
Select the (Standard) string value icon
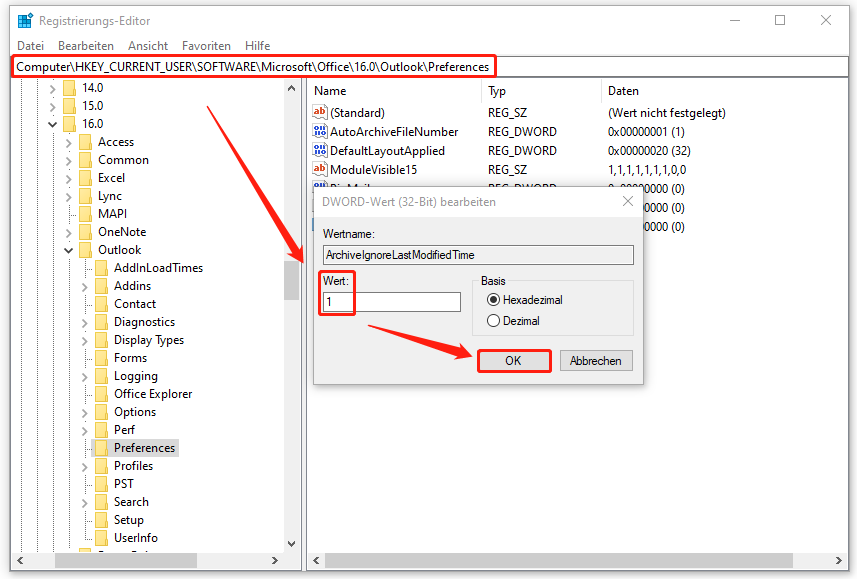tap(320, 112)
